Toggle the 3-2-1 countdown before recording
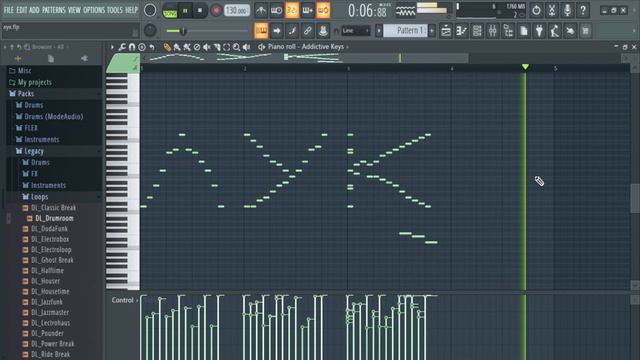 click(x=292, y=10)
